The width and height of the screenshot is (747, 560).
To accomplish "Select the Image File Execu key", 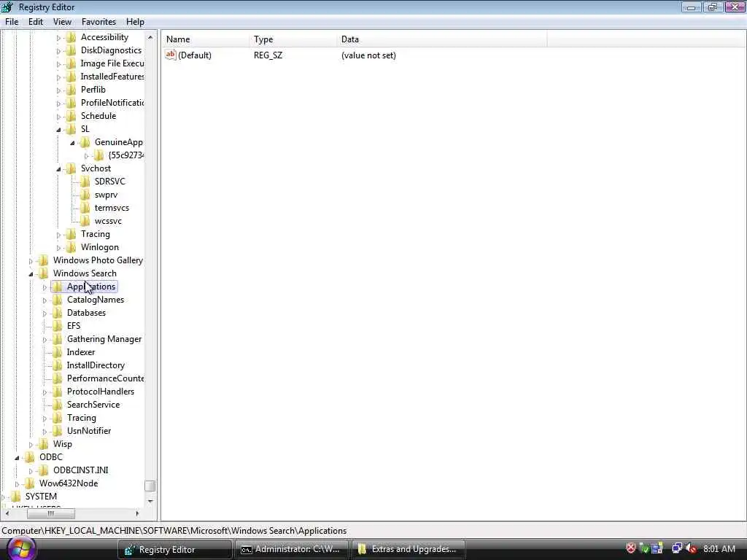I will (112, 63).
